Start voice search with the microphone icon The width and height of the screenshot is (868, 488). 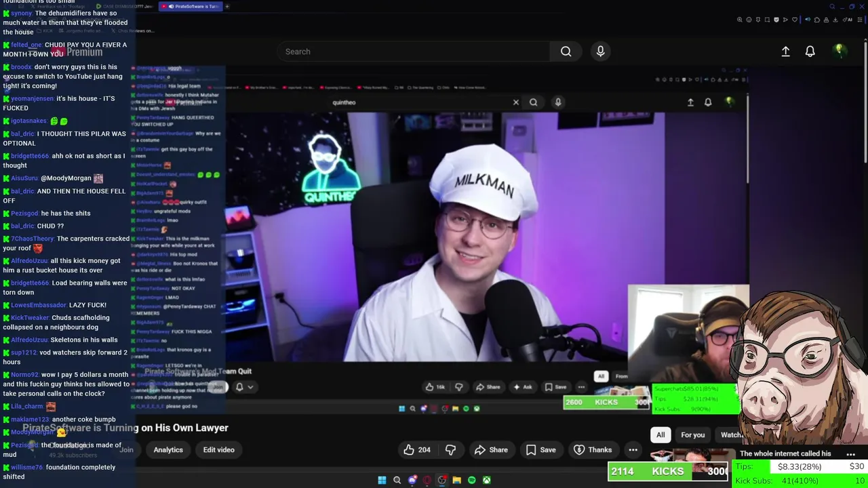point(600,52)
